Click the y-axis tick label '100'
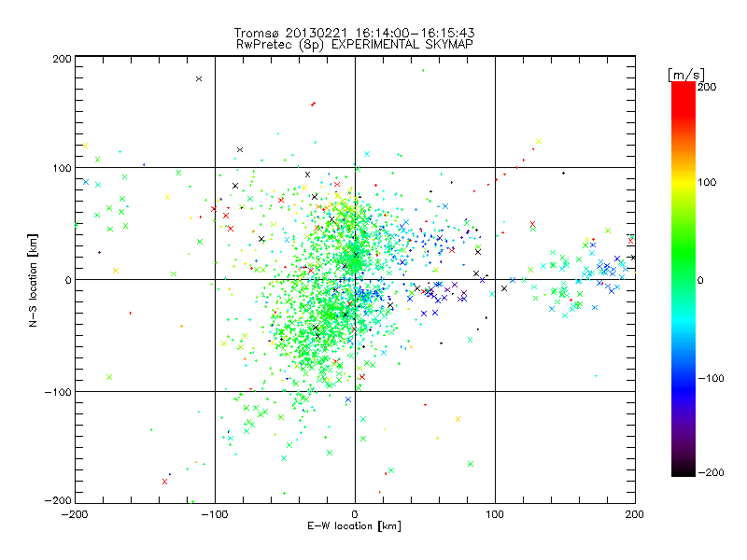Image resolution: width=747 pixels, height=560 pixels. [62, 169]
